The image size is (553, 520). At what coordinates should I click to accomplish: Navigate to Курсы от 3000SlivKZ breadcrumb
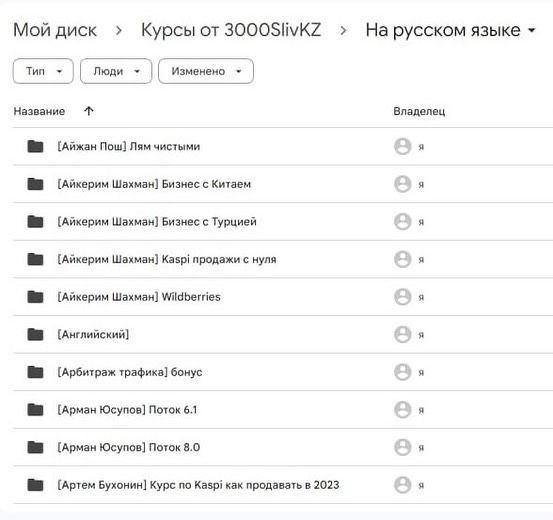point(231,30)
